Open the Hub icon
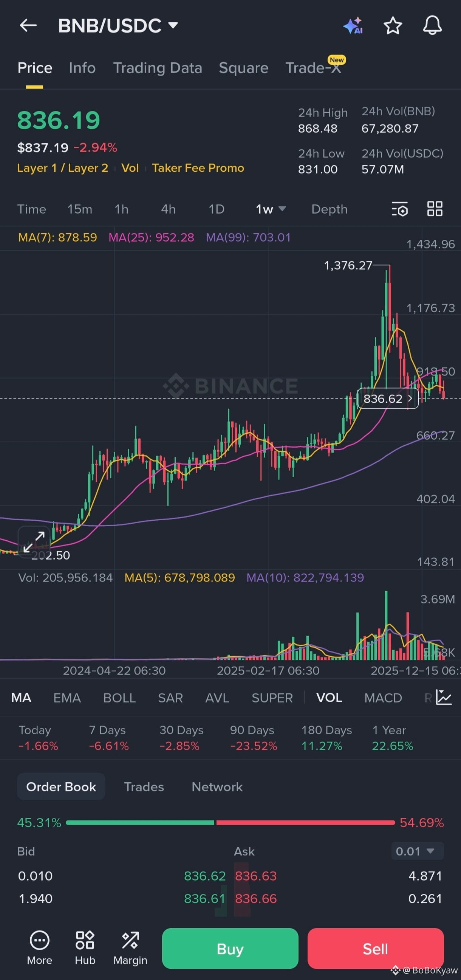The image size is (461, 980). tap(85, 948)
